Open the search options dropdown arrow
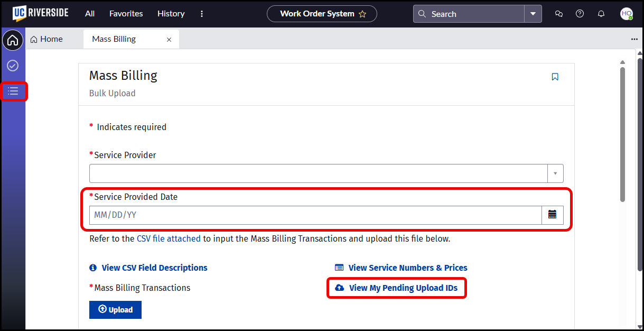 (x=534, y=14)
